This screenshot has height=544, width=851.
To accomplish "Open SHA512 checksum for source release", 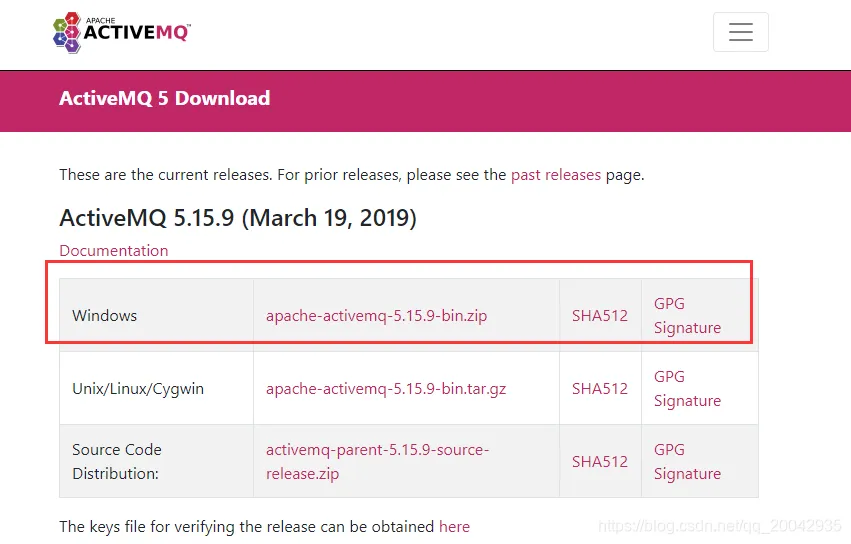I will click(600, 461).
